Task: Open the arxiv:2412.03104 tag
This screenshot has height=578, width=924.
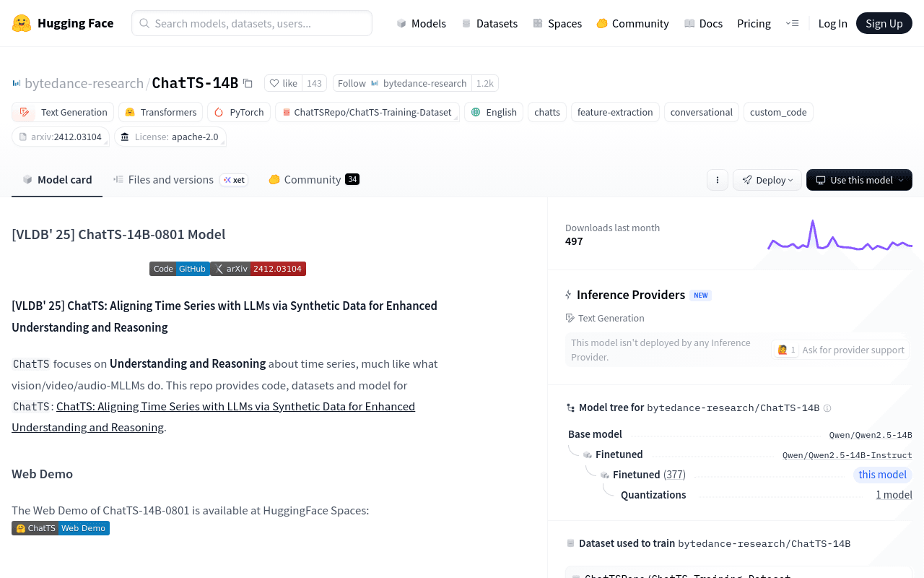Action: (61, 137)
